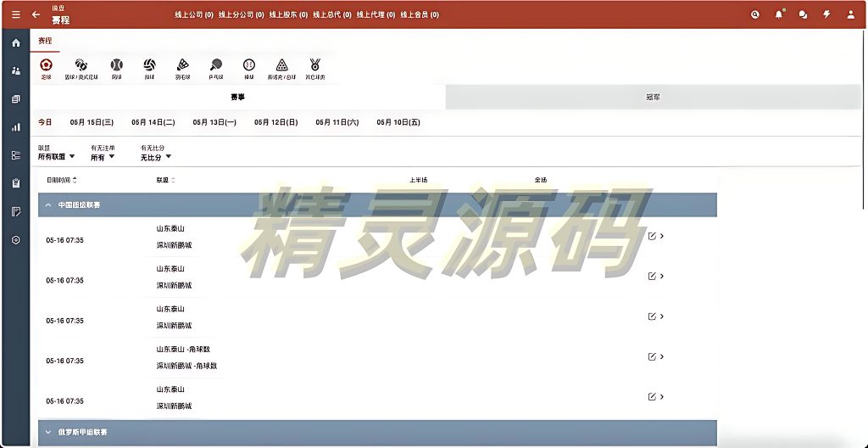Select the 今日 date tab

coord(45,122)
